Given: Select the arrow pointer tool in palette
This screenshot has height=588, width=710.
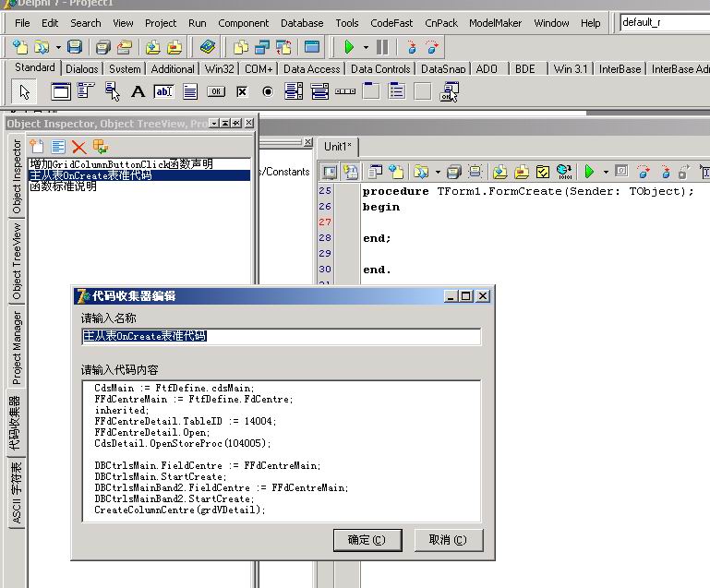Looking at the screenshot, I should point(25,91).
